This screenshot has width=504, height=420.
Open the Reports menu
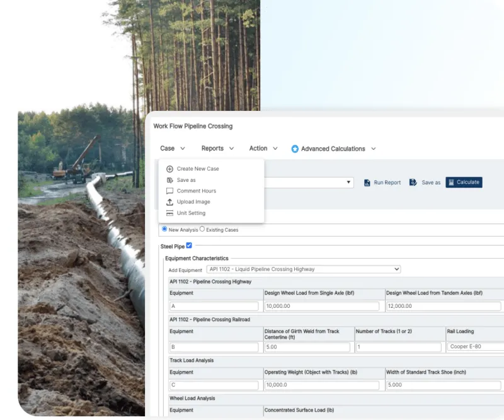pos(217,149)
